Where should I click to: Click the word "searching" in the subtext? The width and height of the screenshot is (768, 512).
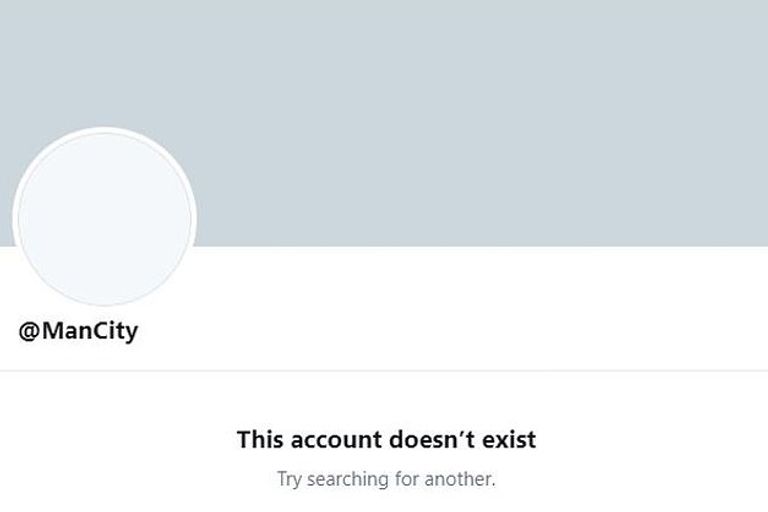click(x=347, y=480)
